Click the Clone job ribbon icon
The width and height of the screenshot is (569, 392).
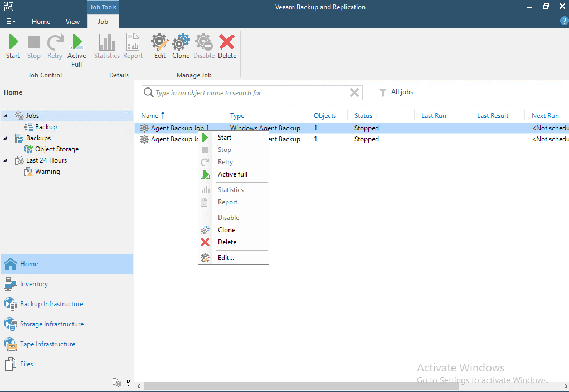pos(181,46)
